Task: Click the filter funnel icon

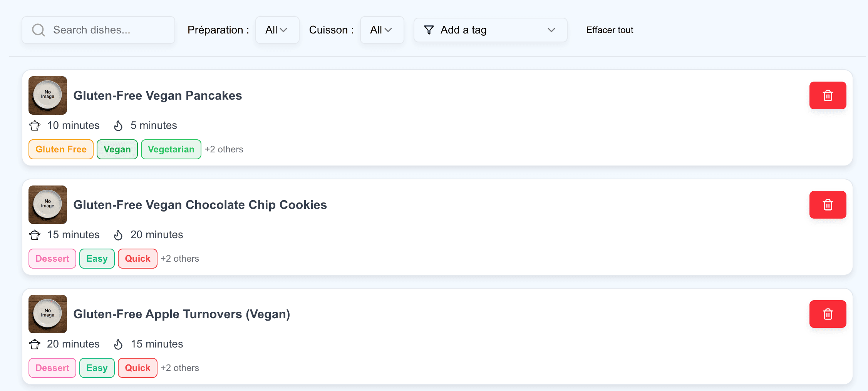Action: (429, 30)
